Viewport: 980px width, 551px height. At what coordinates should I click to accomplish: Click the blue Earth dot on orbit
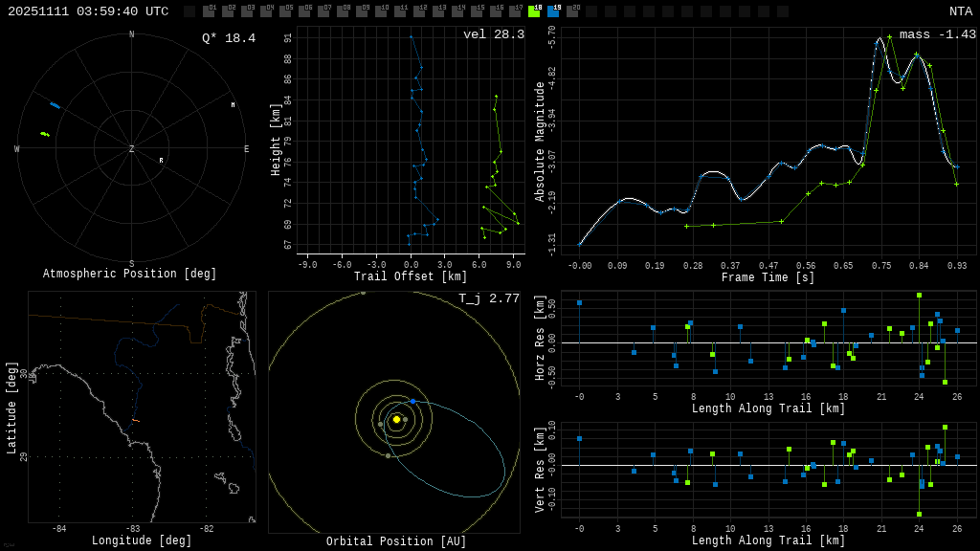412,401
